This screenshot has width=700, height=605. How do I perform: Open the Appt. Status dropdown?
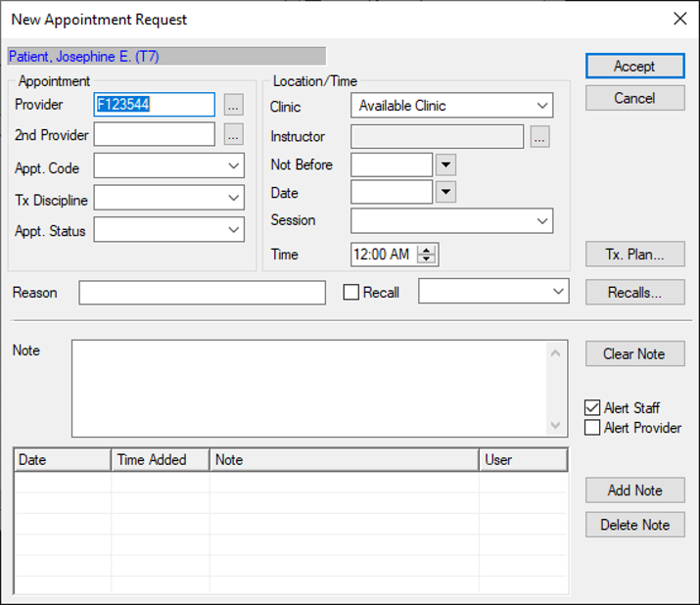tap(233, 230)
